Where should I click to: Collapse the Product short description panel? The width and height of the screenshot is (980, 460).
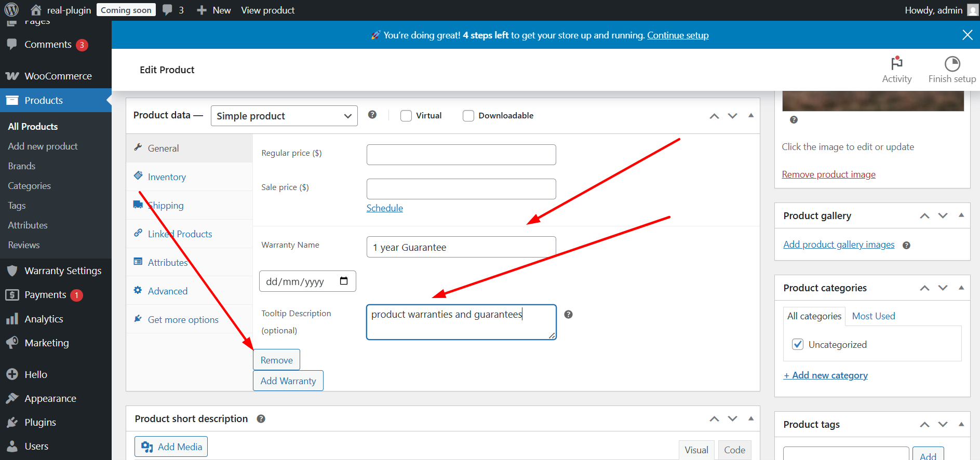click(751, 418)
